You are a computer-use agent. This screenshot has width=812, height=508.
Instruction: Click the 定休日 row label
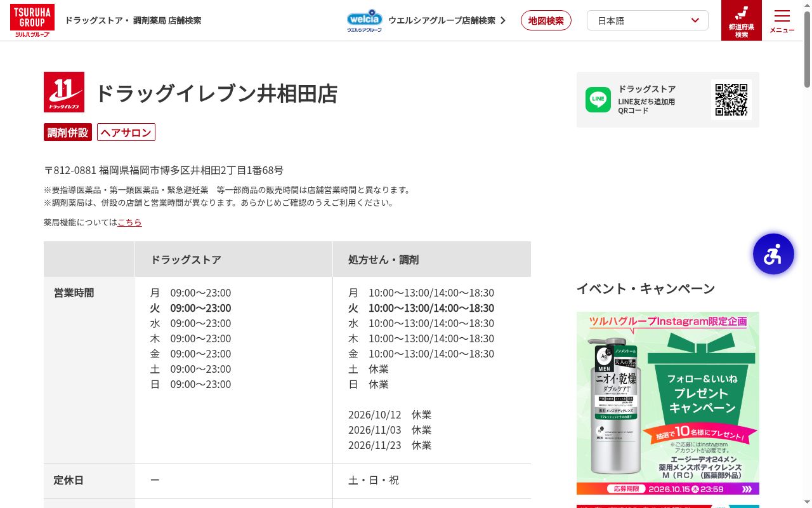(69, 480)
